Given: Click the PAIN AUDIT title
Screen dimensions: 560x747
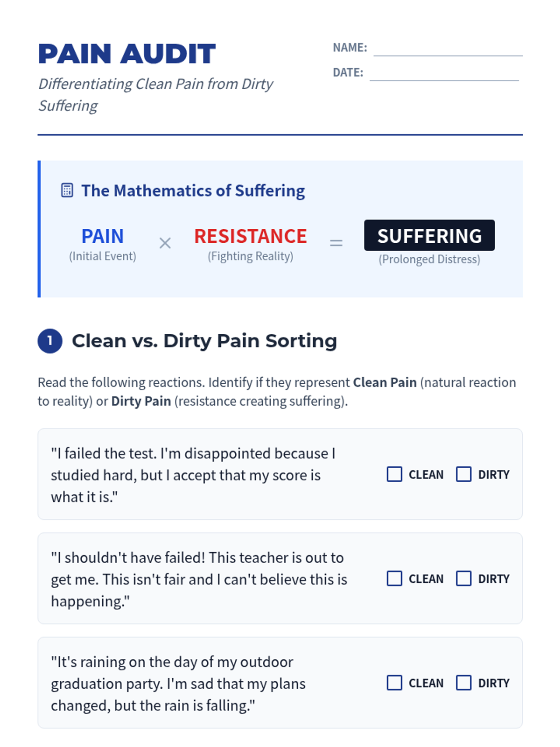Looking at the screenshot, I should (x=127, y=54).
